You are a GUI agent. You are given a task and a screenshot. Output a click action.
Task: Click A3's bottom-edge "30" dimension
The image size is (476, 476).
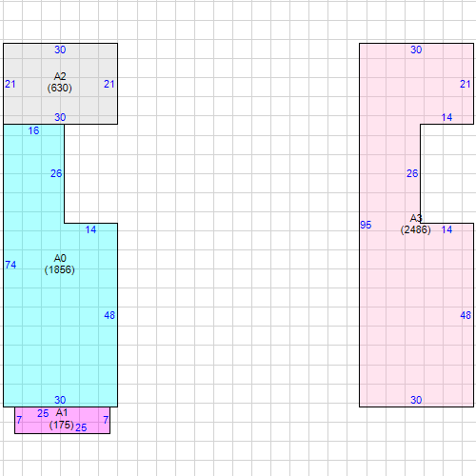click(x=416, y=400)
